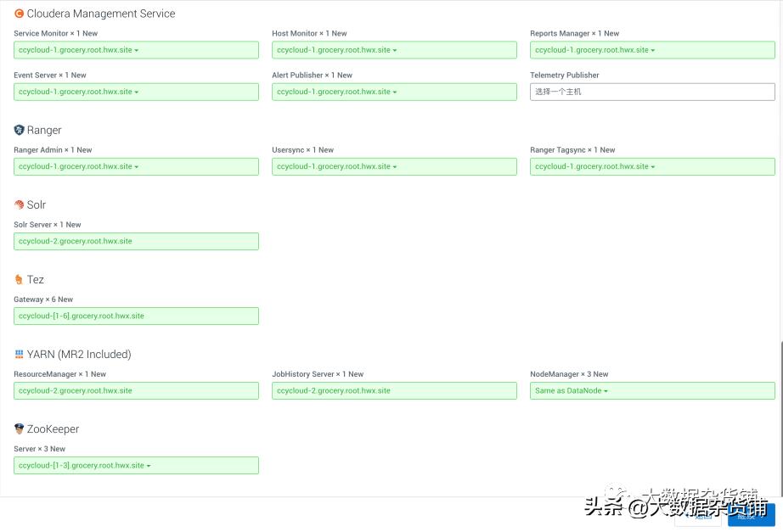This screenshot has height=532, width=783.
Task: Click the empty Telemetry Publisher host field
Action: [x=652, y=92]
